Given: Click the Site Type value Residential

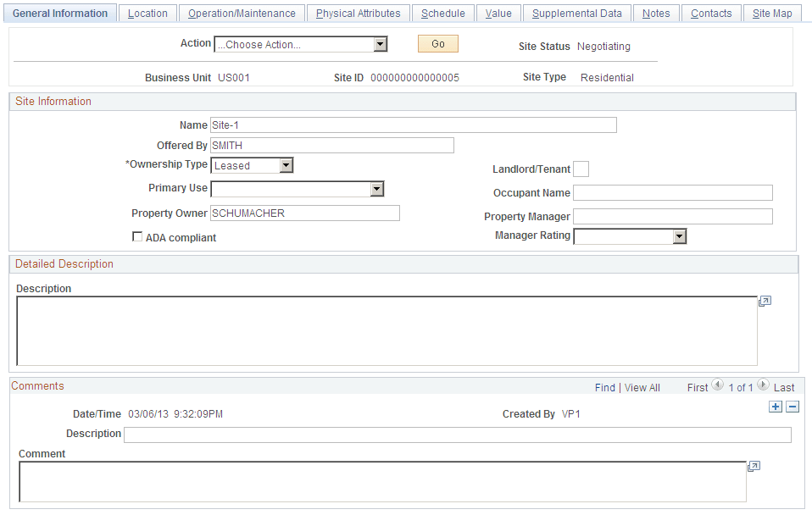Looking at the screenshot, I should (607, 78).
